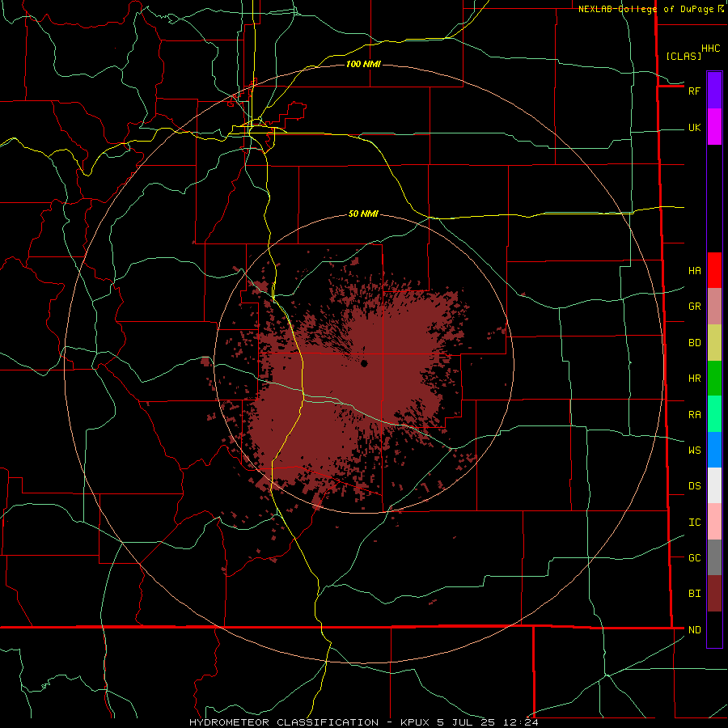This screenshot has width=728, height=728.
Task: Click the BD yellow legend swatch
Action: click(714, 343)
